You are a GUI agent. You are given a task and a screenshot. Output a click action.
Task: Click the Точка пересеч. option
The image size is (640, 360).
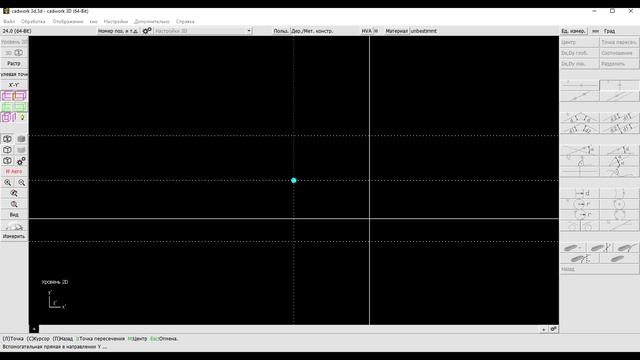[619, 42]
